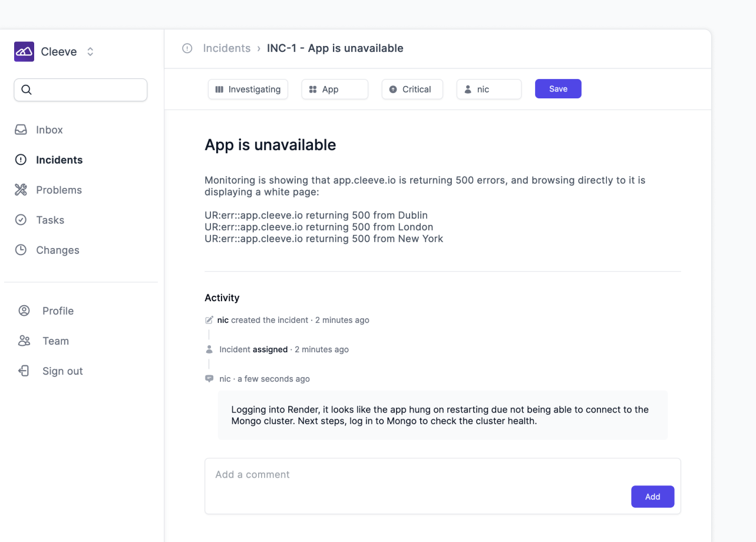
Task: Click the Cleeve logo icon
Action: [24, 52]
